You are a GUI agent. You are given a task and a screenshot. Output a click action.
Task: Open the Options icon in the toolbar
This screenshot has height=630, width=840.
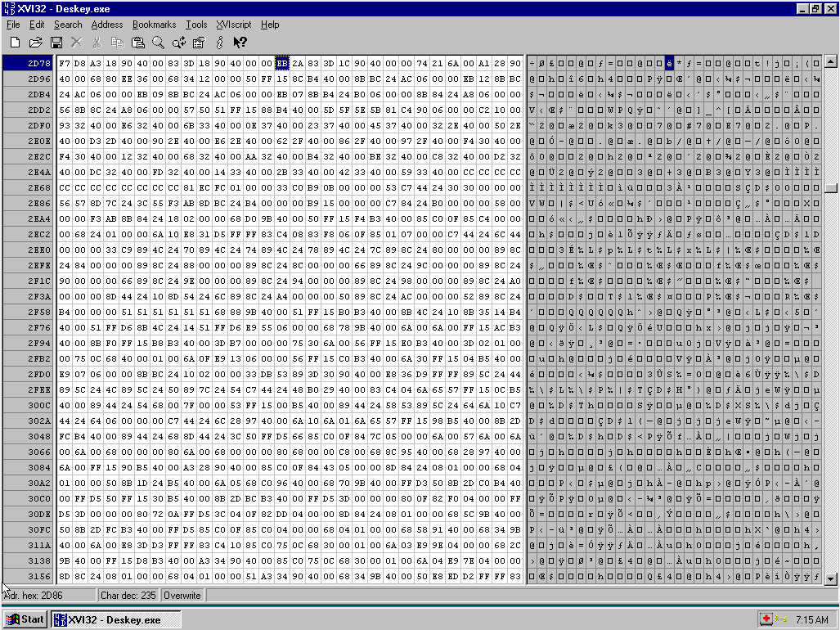(x=199, y=42)
